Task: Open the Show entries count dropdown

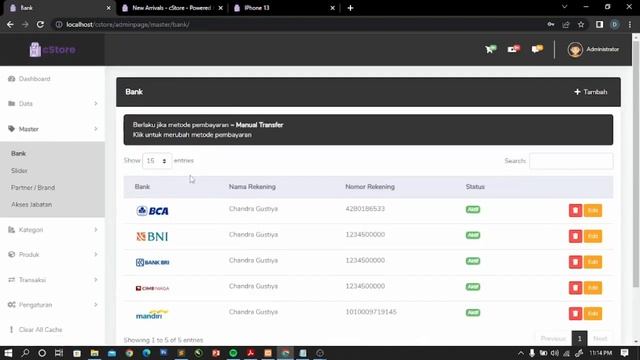Action: (157, 161)
